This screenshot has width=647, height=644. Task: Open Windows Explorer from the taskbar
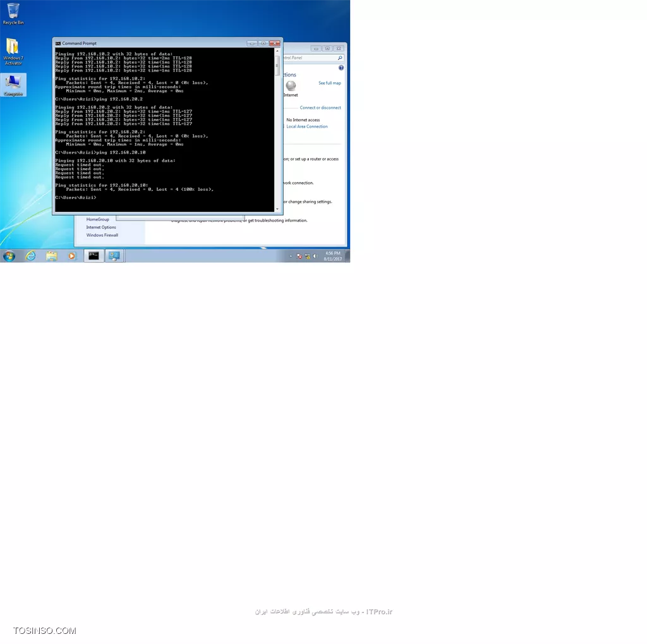pos(52,256)
